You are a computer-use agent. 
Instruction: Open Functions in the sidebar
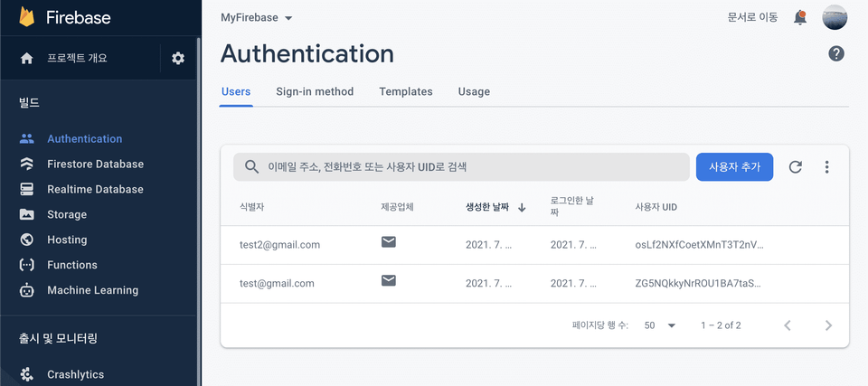click(72, 265)
